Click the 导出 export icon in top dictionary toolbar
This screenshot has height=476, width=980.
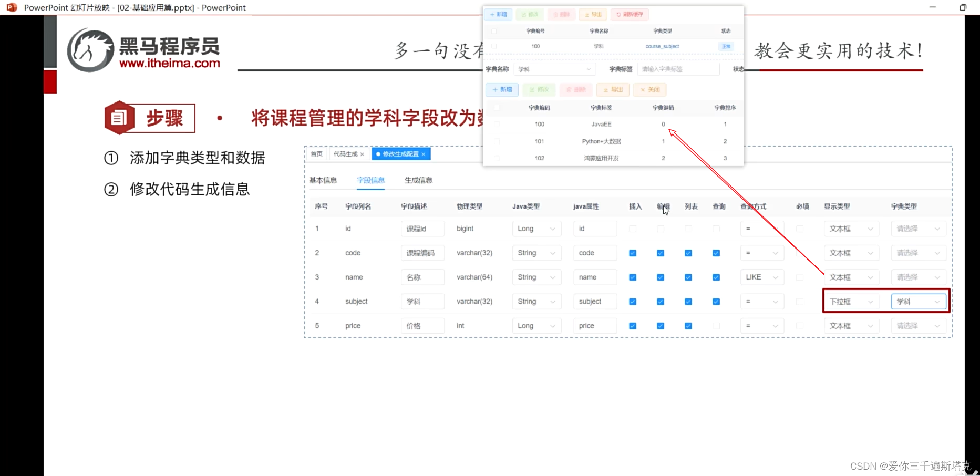click(x=593, y=14)
